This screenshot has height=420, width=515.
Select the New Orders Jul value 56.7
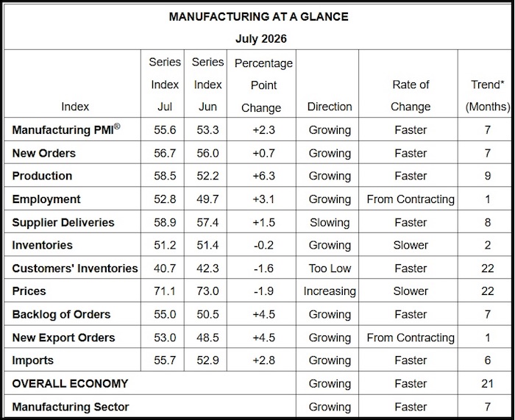165,153
